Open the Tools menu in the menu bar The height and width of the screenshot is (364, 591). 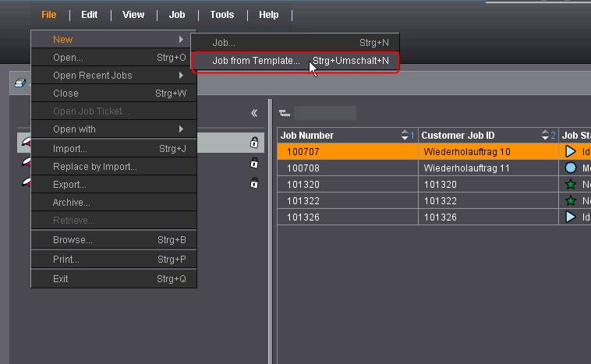(222, 15)
